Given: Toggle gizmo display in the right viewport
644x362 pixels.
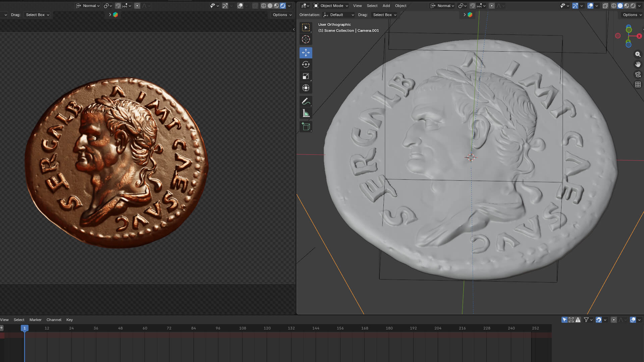Looking at the screenshot, I should coord(575,6).
